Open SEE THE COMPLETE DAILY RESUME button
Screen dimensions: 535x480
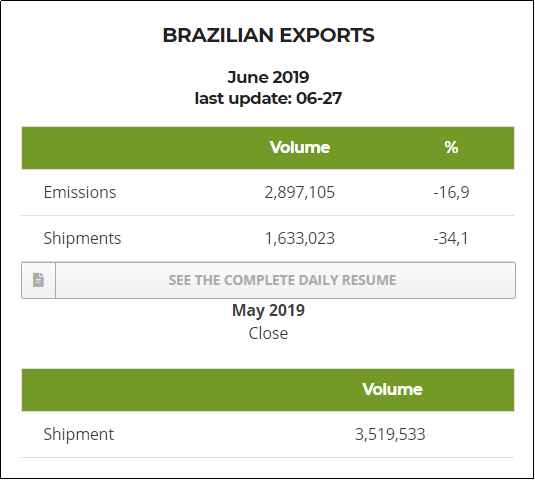click(269, 280)
